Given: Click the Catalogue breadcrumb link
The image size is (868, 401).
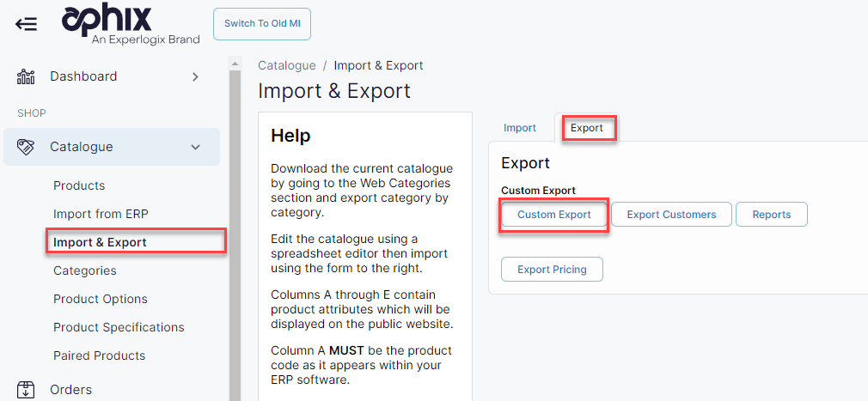Looking at the screenshot, I should click(287, 65).
